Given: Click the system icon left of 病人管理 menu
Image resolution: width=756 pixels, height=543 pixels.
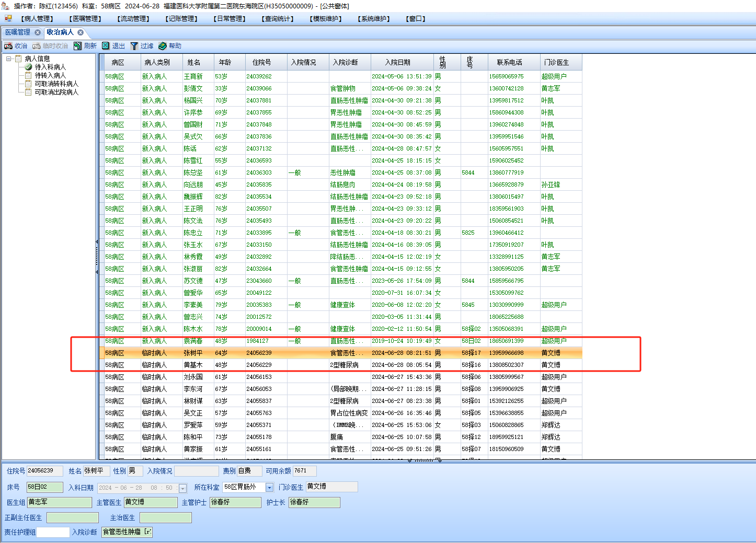Looking at the screenshot, I should [8, 18].
